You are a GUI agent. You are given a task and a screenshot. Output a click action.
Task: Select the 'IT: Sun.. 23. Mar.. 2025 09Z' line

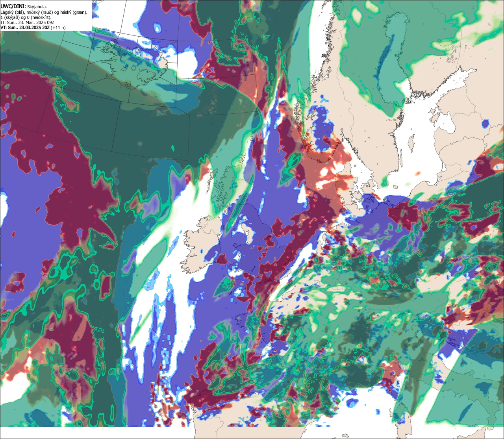pyautogui.click(x=27, y=22)
